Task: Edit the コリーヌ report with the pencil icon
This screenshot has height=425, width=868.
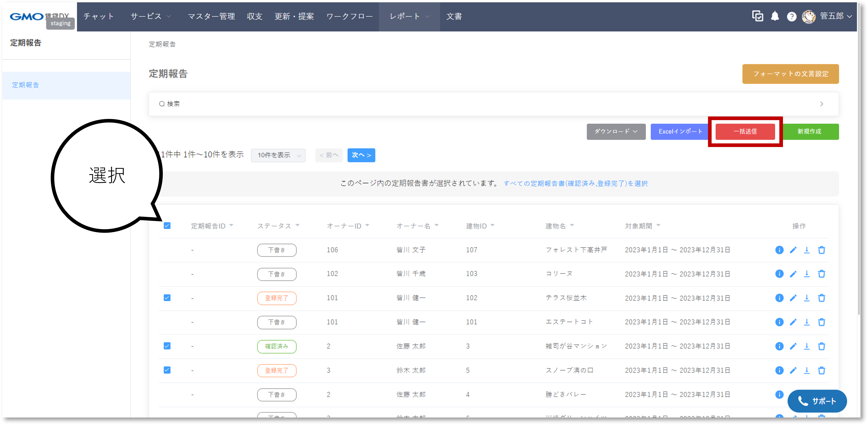Action: coord(793,274)
